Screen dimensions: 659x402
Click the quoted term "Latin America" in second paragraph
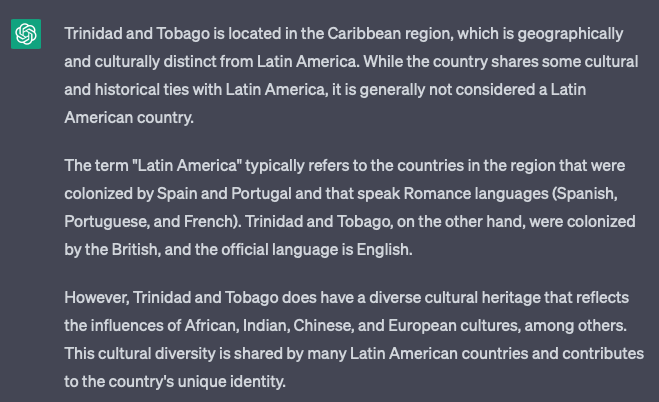[x=187, y=166]
